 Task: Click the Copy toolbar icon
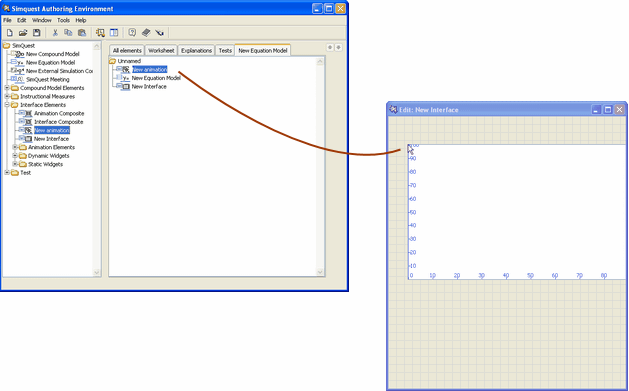click(68, 32)
